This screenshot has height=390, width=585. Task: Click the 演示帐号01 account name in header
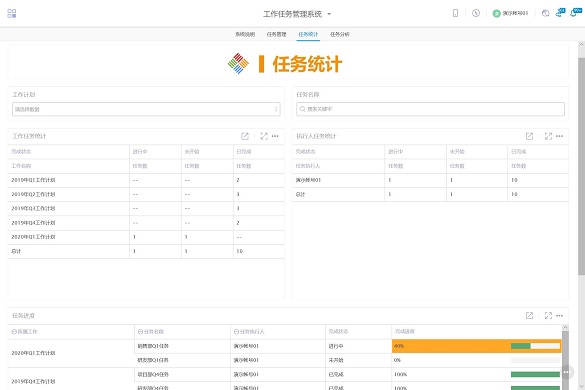(x=515, y=13)
